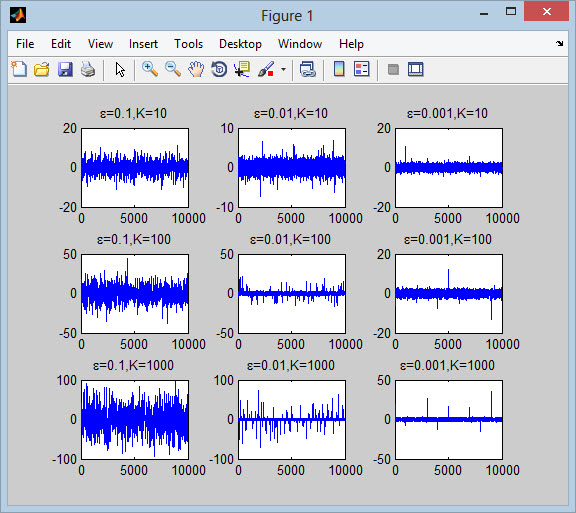Viewport: 576px width, 513px height.
Task: Show Plot Tools and dock figure
Action: point(416,69)
